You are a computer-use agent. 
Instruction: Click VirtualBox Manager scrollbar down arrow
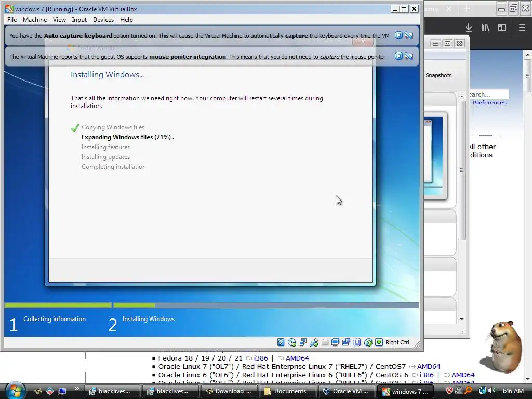pos(462,320)
